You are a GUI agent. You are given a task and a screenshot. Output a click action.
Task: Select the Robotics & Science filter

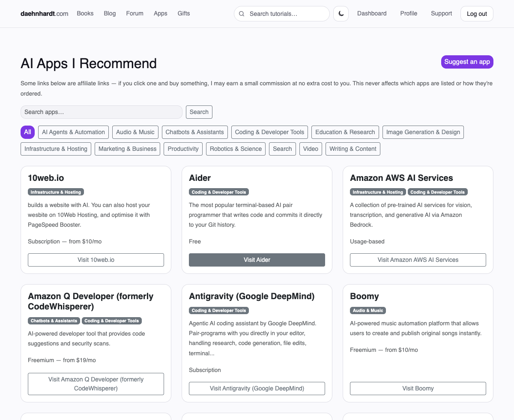point(236,149)
